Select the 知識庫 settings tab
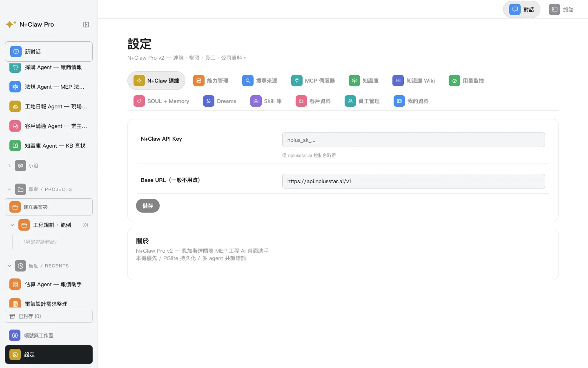The image size is (588, 368). pyautogui.click(x=364, y=81)
